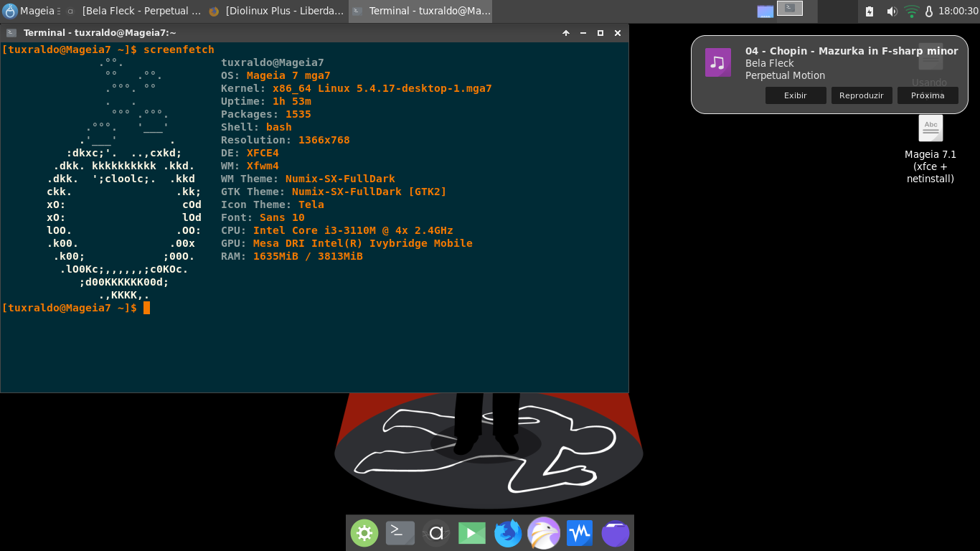The height and width of the screenshot is (551, 980).
Task: Open the eagle mail app dock icon
Action: point(544,533)
